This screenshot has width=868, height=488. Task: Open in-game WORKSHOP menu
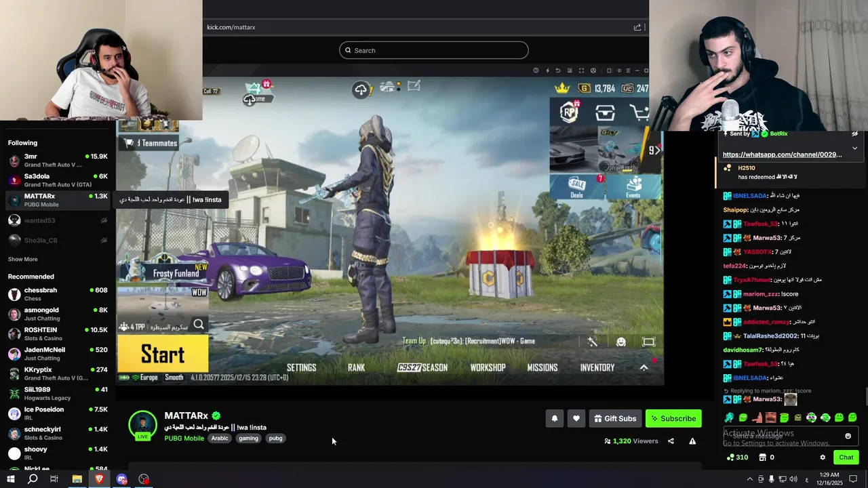point(488,367)
